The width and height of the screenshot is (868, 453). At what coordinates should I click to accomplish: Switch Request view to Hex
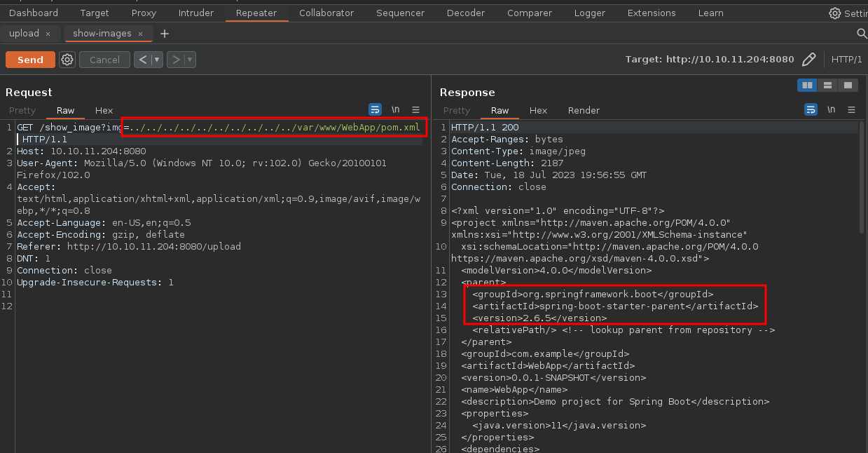pyautogui.click(x=104, y=110)
